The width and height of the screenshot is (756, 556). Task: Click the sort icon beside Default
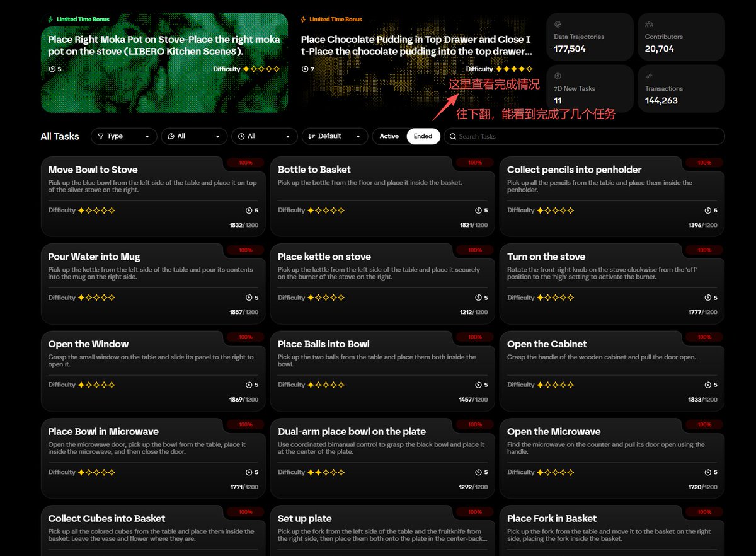312,136
